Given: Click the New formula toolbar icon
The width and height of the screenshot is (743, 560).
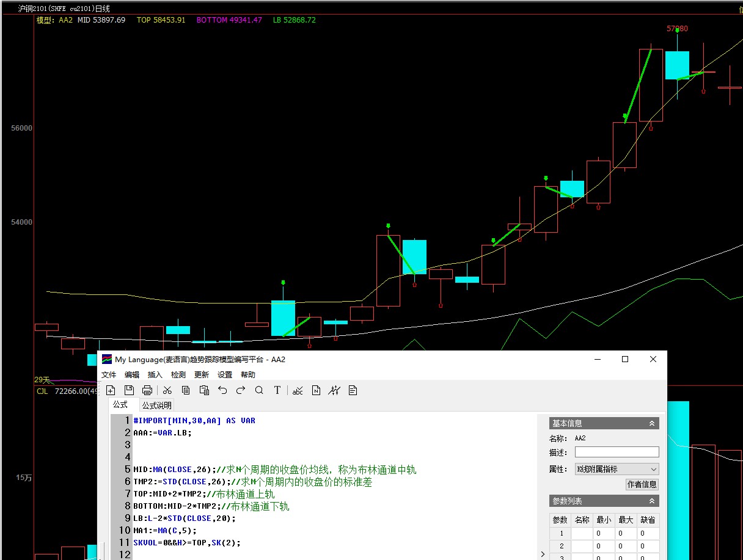Looking at the screenshot, I should point(111,390).
